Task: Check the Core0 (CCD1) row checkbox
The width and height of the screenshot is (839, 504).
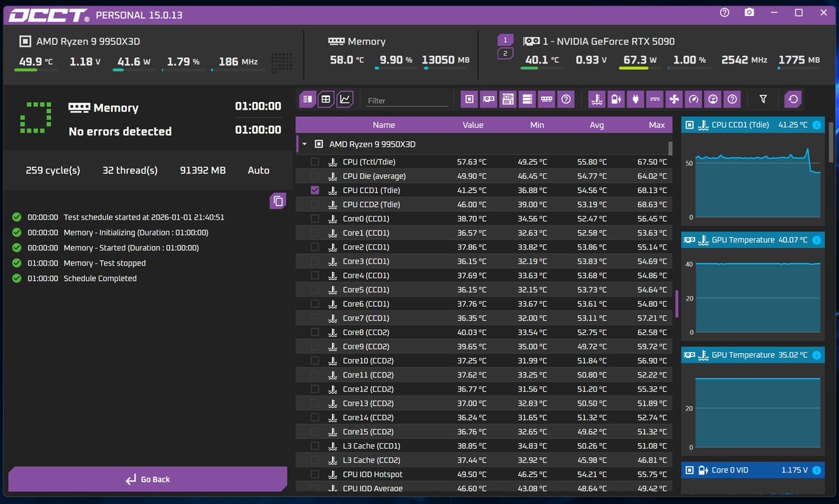Action: pyautogui.click(x=315, y=219)
